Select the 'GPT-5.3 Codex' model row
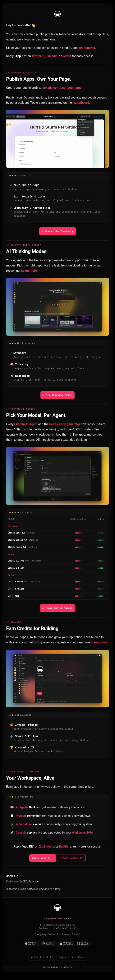 pyautogui.click(x=58, y=582)
